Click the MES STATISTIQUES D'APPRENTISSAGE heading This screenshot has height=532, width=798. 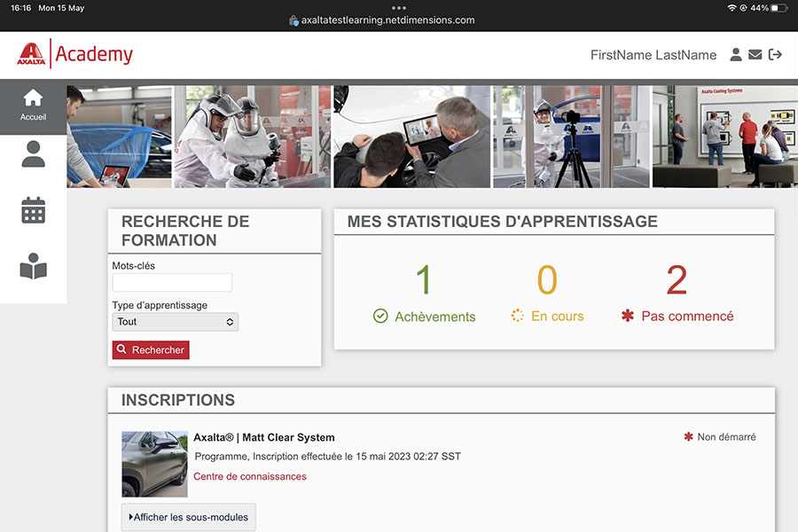503,222
